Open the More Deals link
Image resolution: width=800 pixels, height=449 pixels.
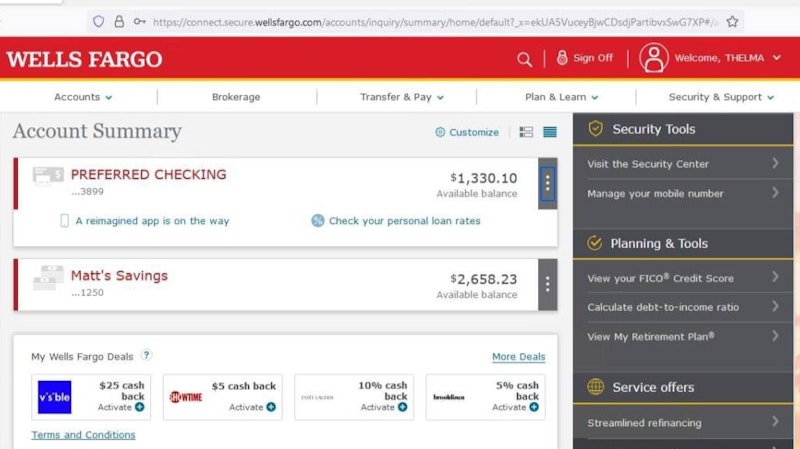tap(518, 357)
